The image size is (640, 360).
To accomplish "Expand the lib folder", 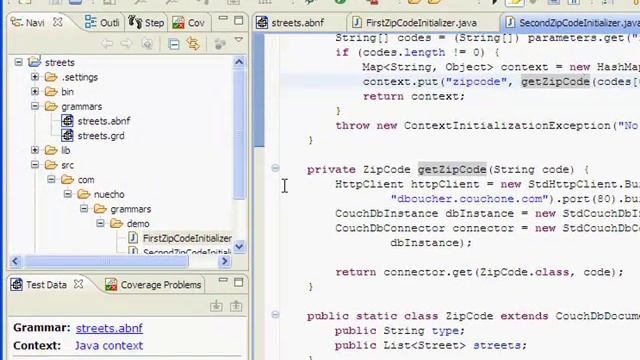I will tap(35, 150).
